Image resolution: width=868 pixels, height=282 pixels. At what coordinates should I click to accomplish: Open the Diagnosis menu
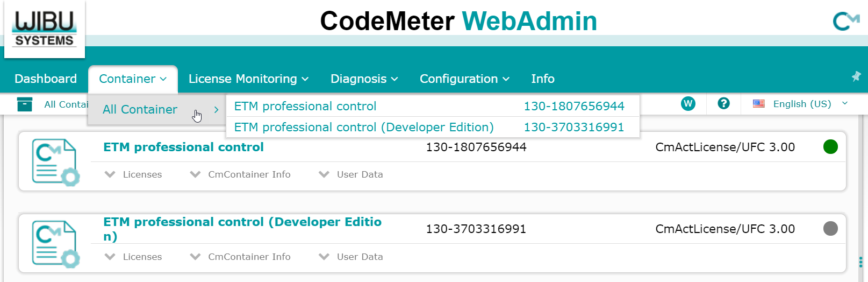tap(364, 79)
